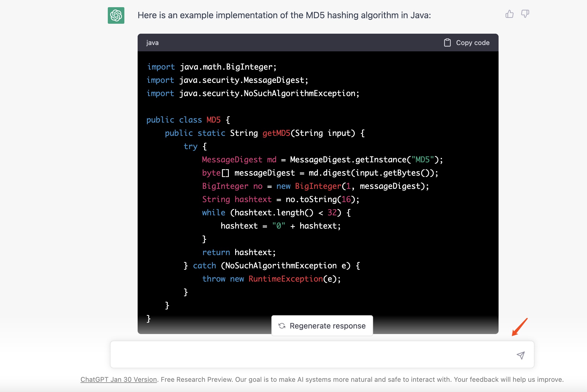Click the thumbs up feedback icon
The width and height of the screenshot is (587, 392).
click(x=509, y=14)
